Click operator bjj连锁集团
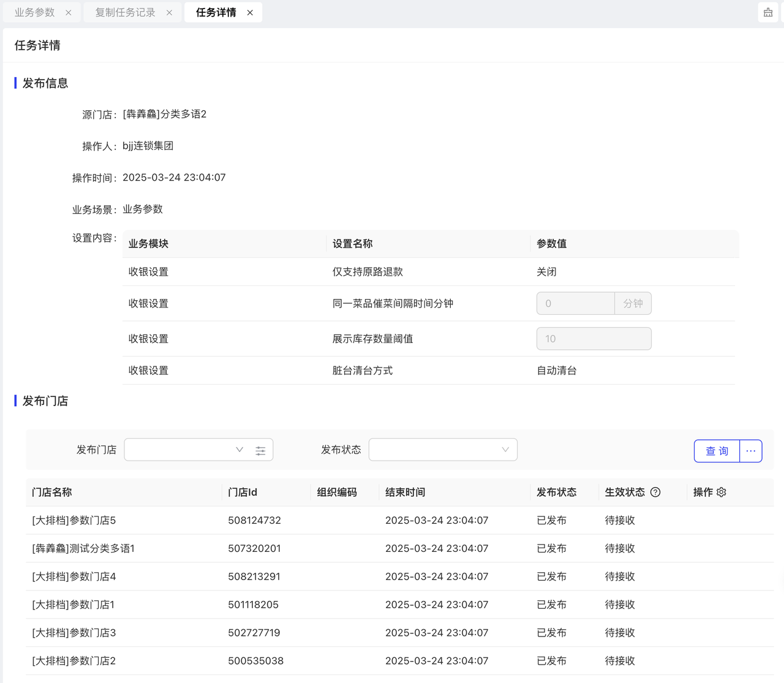This screenshot has width=784, height=683. click(x=148, y=146)
